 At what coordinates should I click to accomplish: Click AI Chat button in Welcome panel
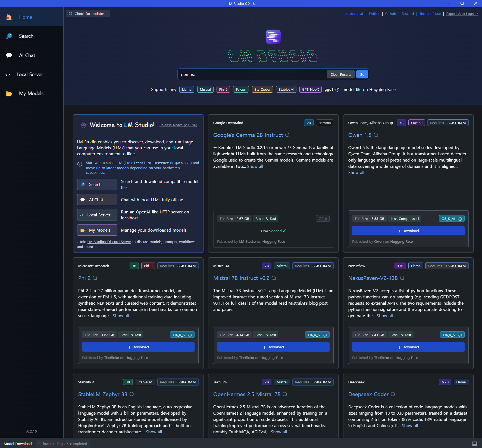tap(97, 200)
